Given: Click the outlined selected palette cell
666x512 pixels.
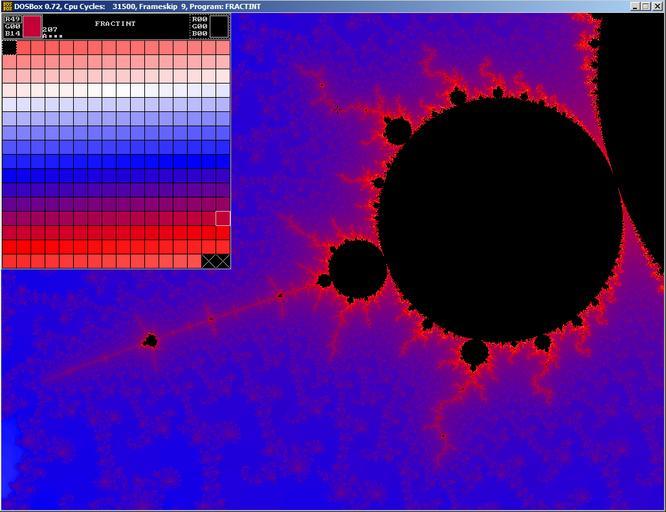Looking at the screenshot, I should tap(223, 218).
